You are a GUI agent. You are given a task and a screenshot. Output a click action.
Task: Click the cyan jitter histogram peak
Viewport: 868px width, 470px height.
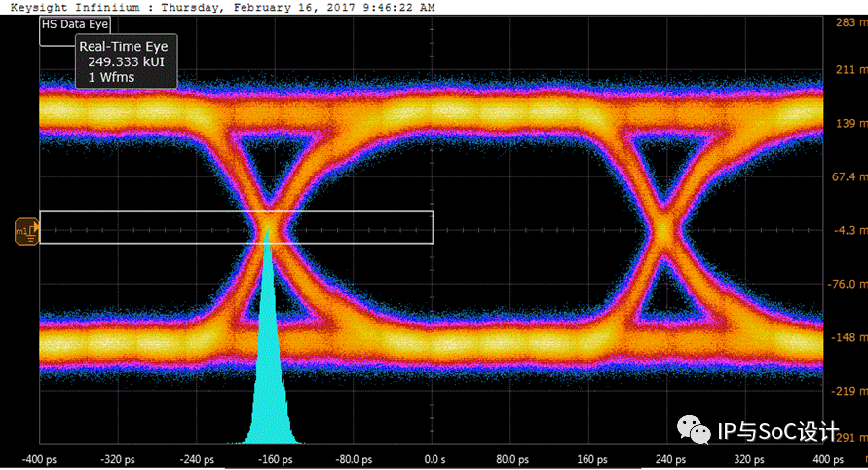click(269, 338)
